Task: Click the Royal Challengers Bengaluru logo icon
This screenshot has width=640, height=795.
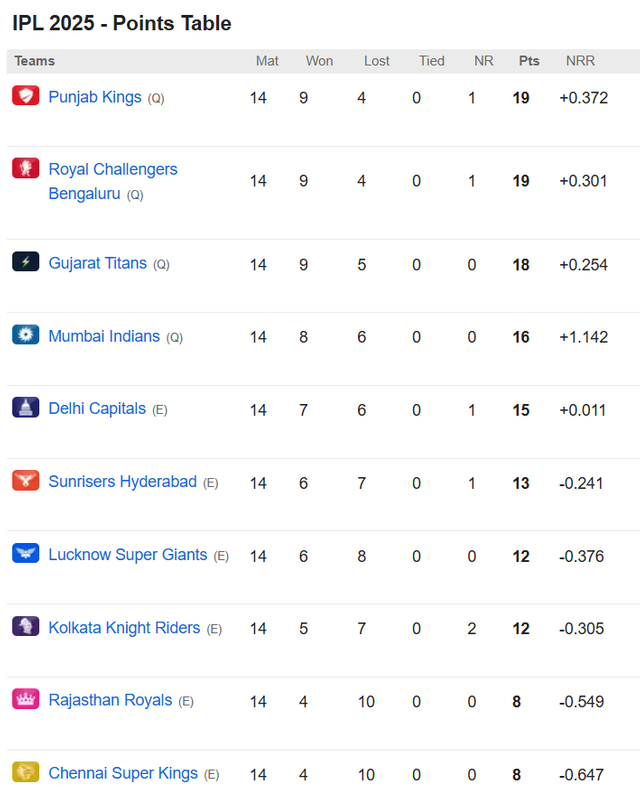Action: 25,168
